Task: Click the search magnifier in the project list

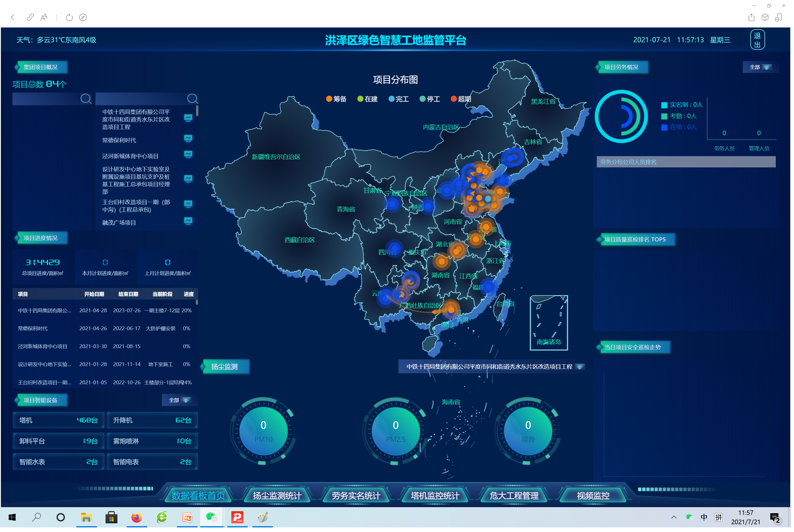Action: point(192,99)
